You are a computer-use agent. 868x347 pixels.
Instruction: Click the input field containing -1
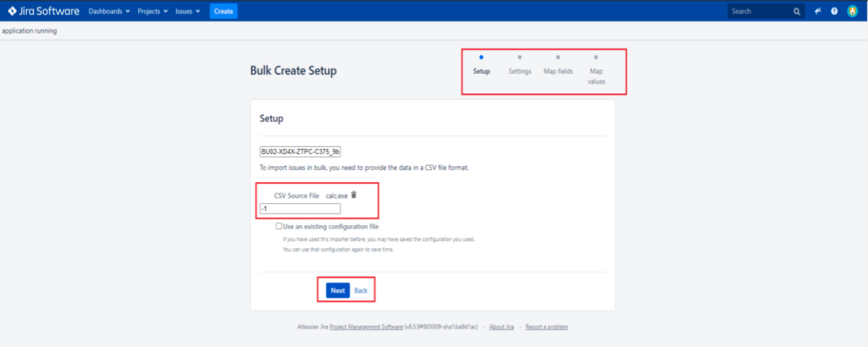[x=300, y=209]
